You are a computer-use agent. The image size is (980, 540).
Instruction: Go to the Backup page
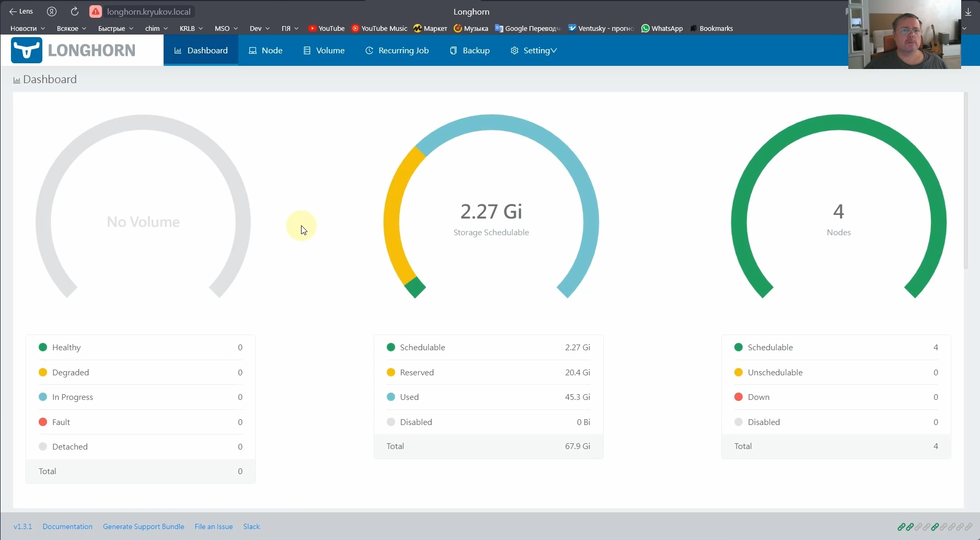(470, 50)
